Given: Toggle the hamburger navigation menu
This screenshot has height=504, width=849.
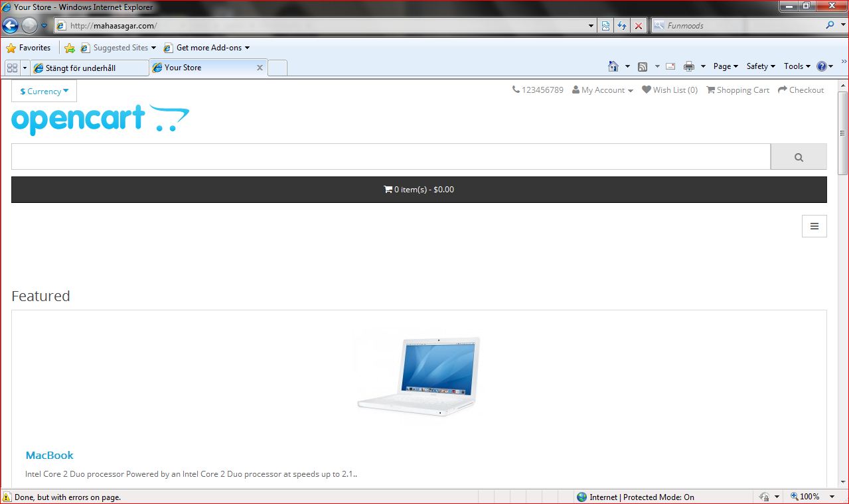Looking at the screenshot, I should pyautogui.click(x=814, y=226).
